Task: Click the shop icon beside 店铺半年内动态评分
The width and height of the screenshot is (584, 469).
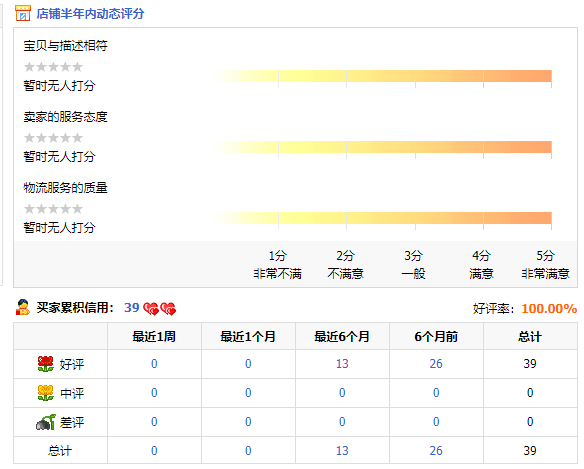Action: (22, 13)
